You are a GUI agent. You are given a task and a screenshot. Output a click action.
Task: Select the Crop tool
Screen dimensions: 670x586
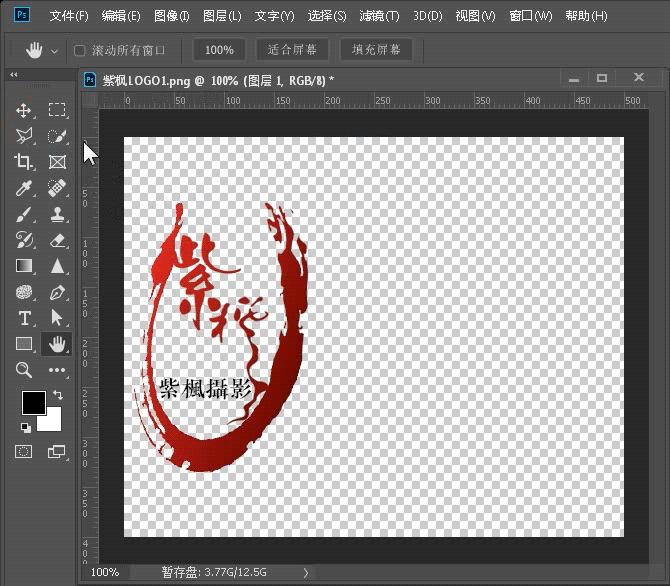click(x=24, y=162)
